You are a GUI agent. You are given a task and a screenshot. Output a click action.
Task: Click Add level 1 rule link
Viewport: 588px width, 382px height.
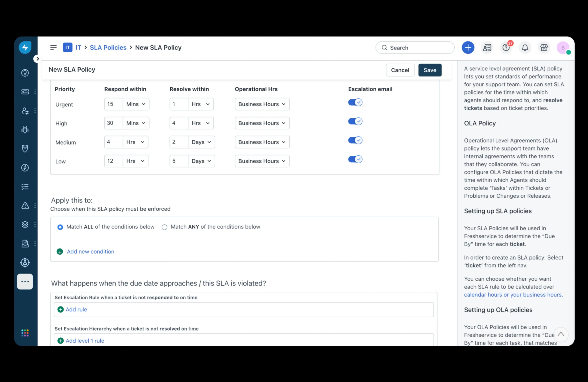(x=85, y=341)
